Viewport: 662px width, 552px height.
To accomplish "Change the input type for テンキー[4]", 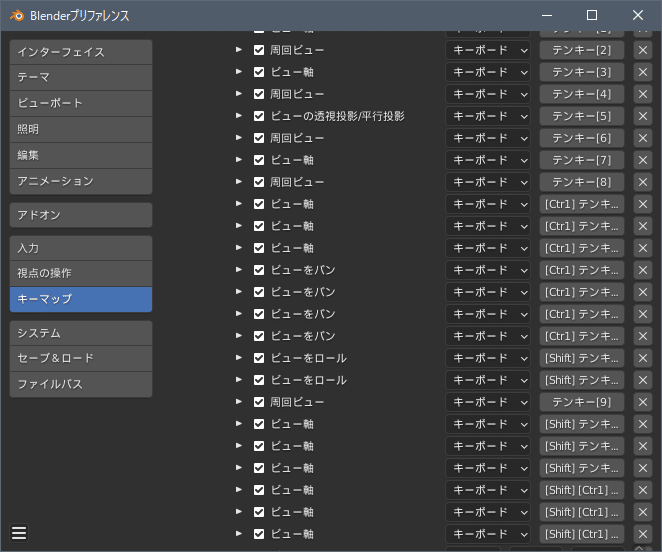I will 488,94.
